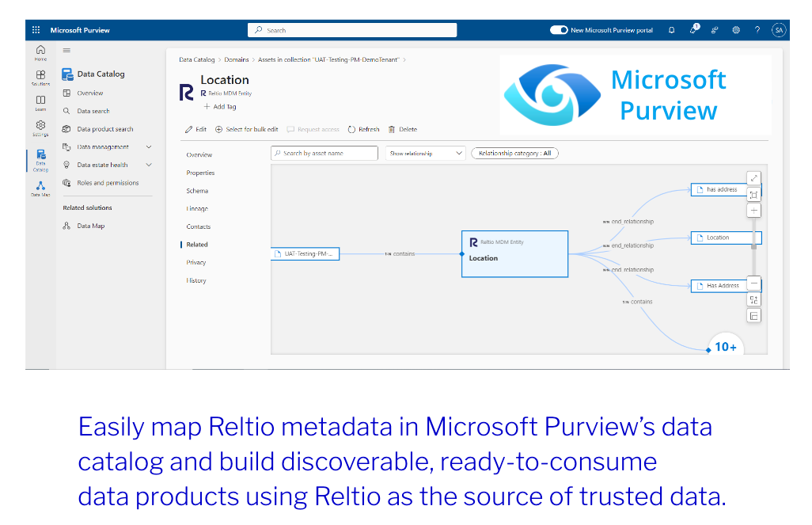The image size is (812, 525).
Task: Click Assets in collection breadcrumb
Action: pos(329,59)
